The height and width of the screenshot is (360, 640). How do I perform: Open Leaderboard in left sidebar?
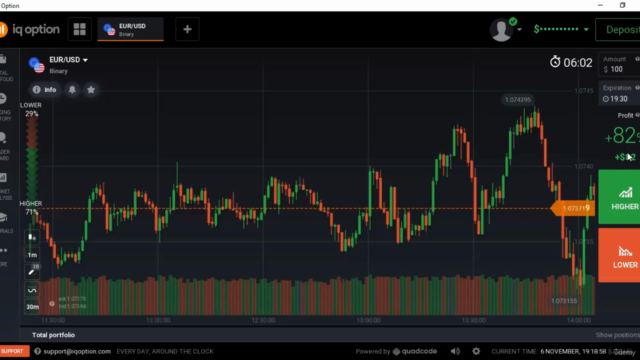coord(4,146)
